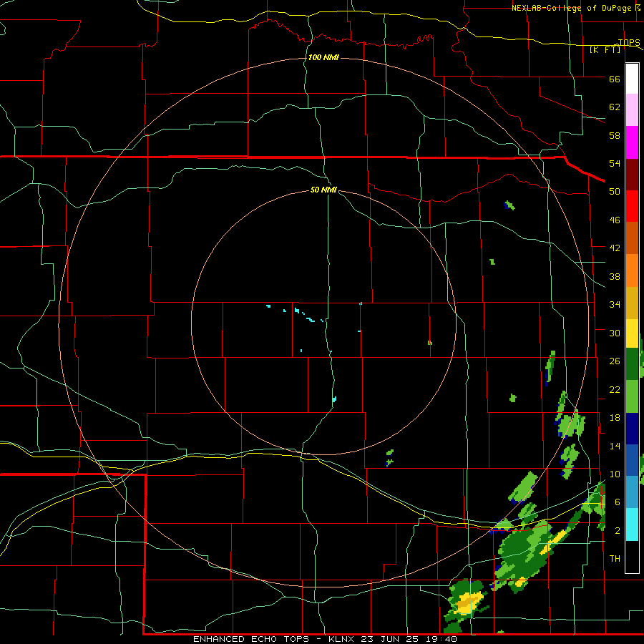The height and width of the screenshot is (644, 644).
Task: Click the 26 legend value
Action: point(615,361)
